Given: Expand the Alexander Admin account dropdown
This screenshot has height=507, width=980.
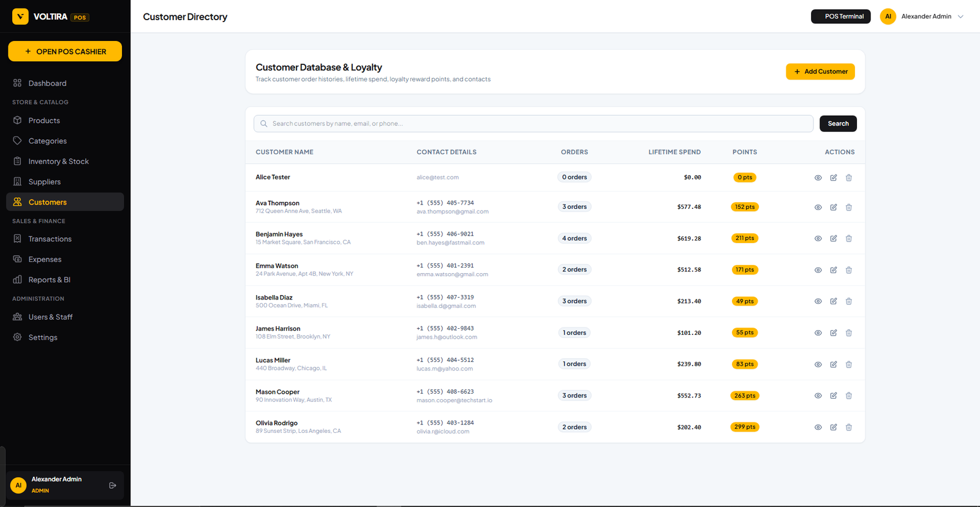Looking at the screenshot, I should click(922, 17).
